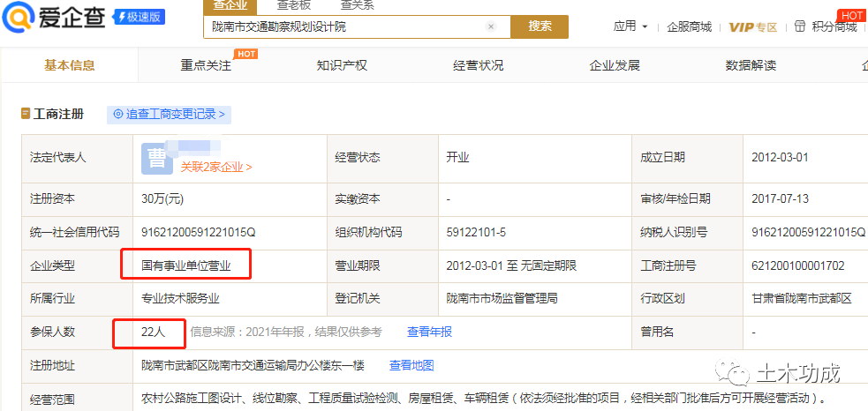Click the registered address text

tap(253, 365)
